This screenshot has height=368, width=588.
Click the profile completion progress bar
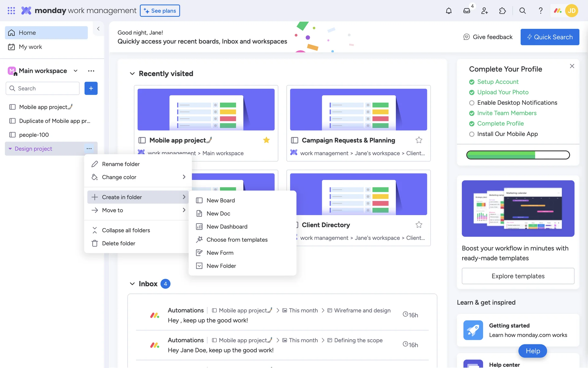tap(518, 155)
